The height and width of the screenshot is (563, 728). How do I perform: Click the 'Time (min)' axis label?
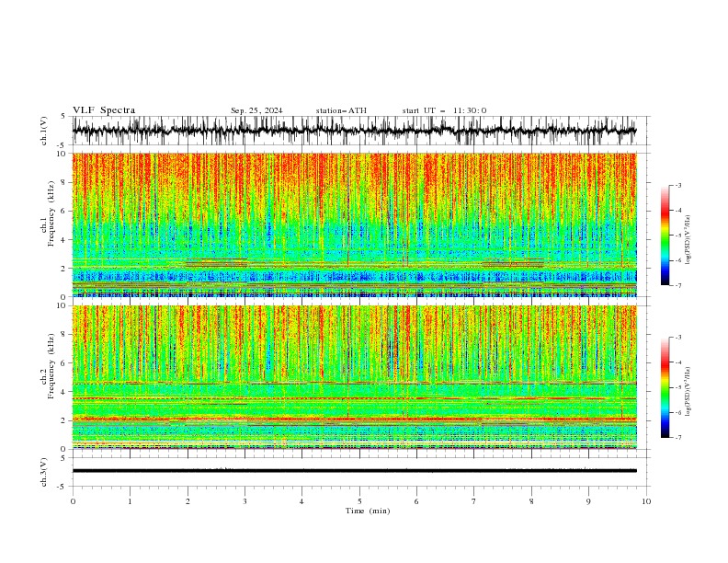pyautogui.click(x=368, y=511)
